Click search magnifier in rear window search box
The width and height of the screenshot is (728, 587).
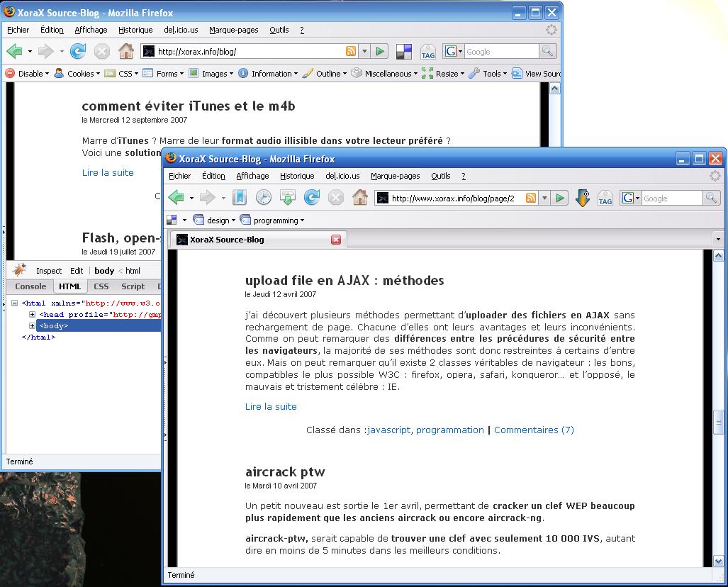(x=547, y=51)
